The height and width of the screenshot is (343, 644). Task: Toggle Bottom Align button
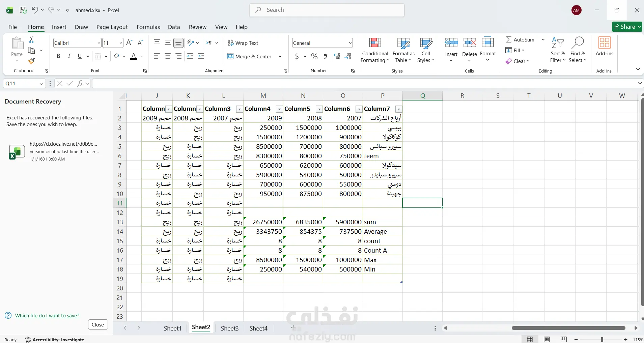(x=178, y=43)
